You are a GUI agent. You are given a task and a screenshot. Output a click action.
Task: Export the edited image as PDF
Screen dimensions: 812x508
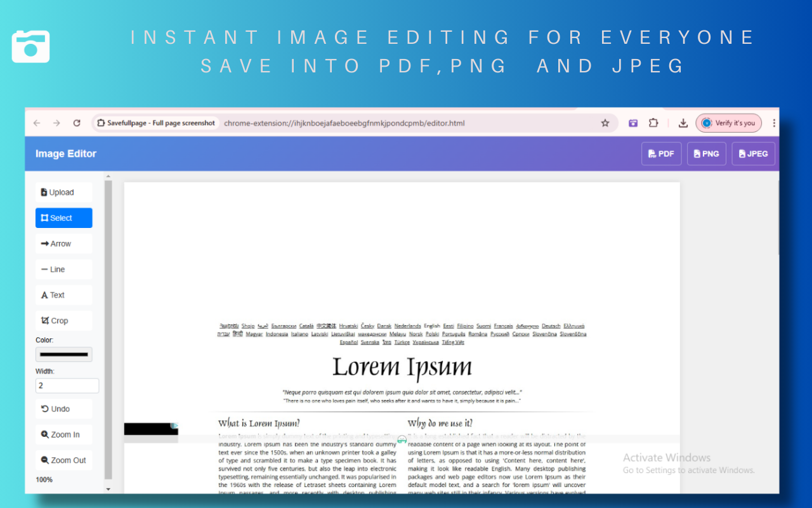pyautogui.click(x=661, y=153)
